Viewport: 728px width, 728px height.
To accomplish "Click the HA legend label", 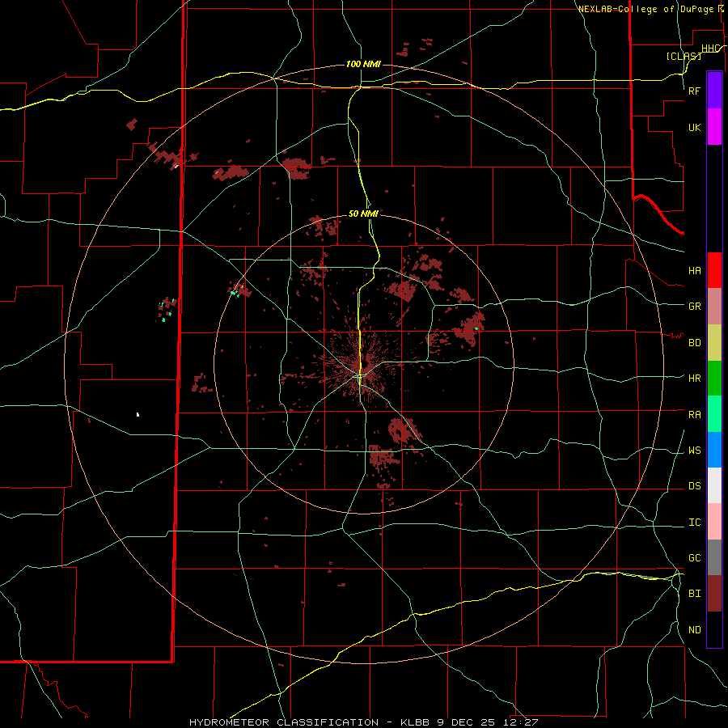I will pyautogui.click(x=694, y=271).
